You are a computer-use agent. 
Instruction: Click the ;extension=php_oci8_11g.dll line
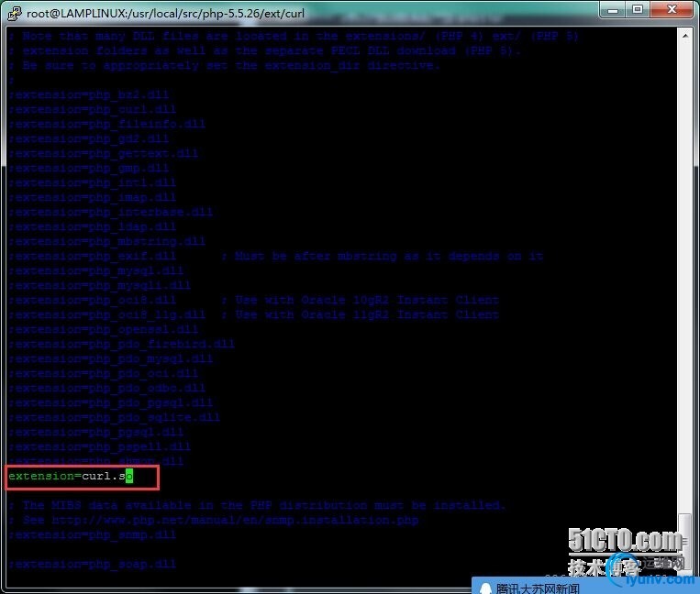tap(106, 314)
